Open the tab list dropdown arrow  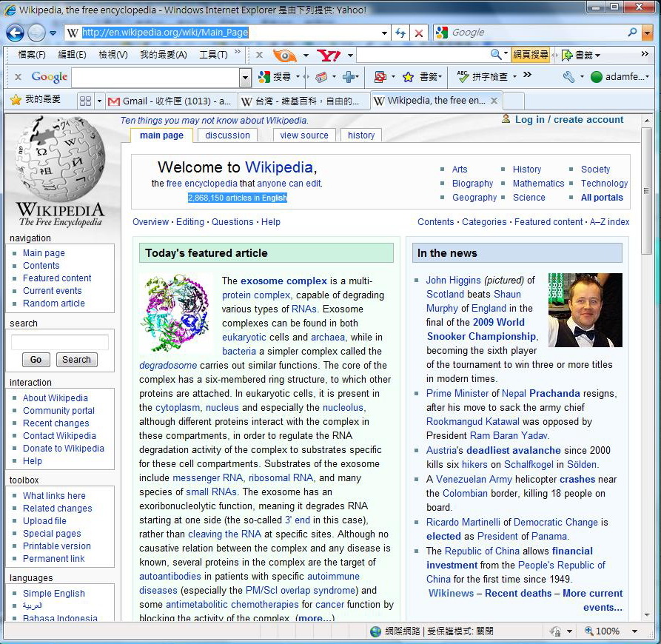click(x=99, y=101)
